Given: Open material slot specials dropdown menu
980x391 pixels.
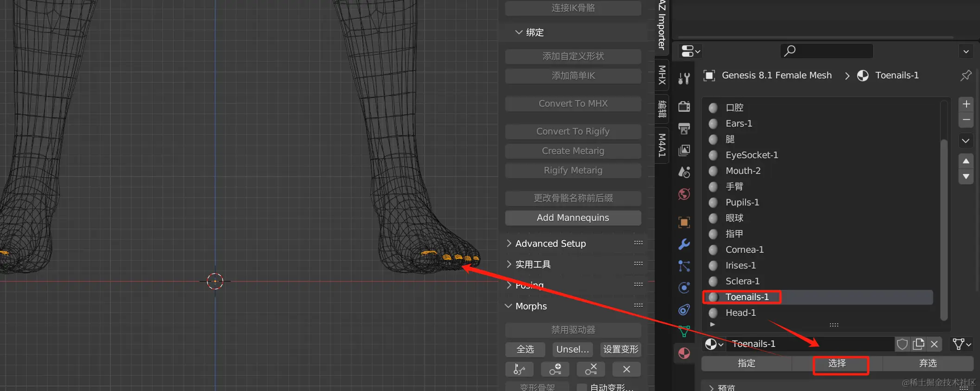Looking at the screenshot, I should [x=966, y=141].
